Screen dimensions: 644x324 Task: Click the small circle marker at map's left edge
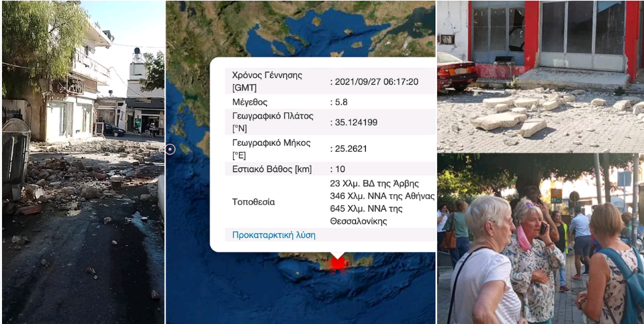click(171, 149)
